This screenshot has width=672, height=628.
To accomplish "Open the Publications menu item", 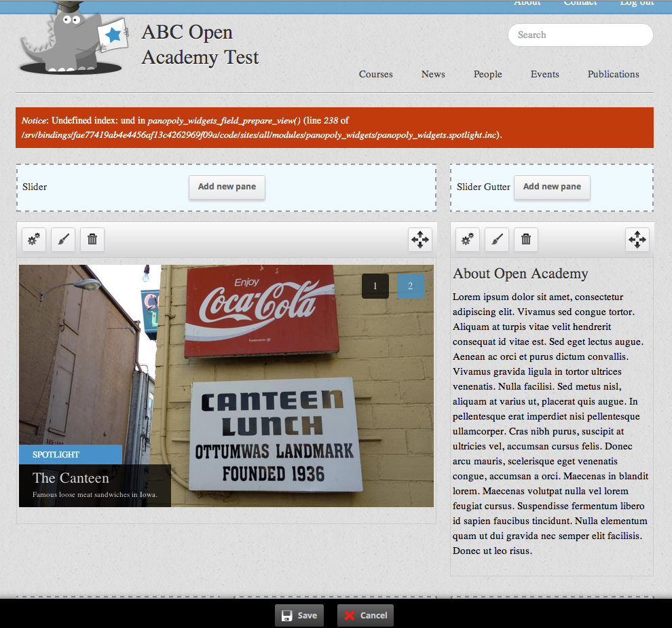I will [x=614, y=74].
